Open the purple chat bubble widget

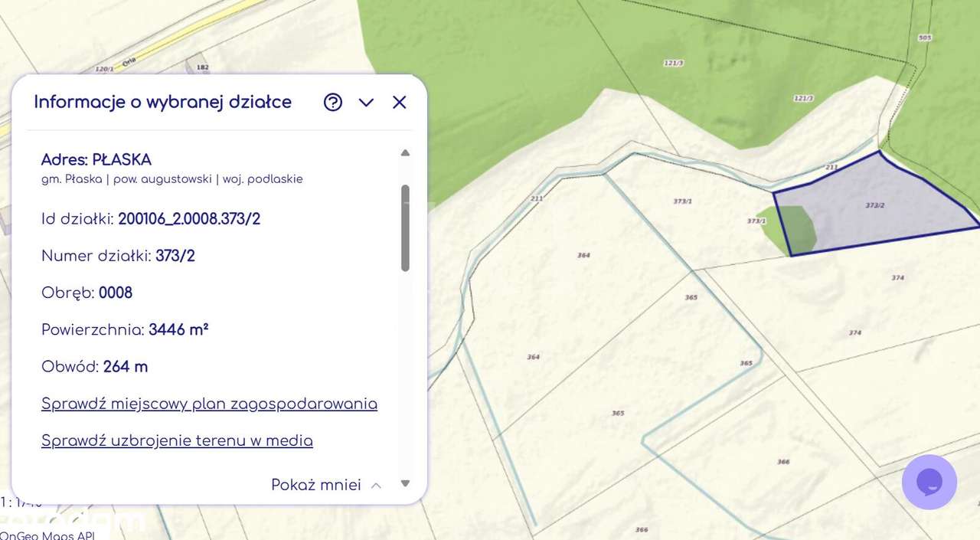(929, 482)
